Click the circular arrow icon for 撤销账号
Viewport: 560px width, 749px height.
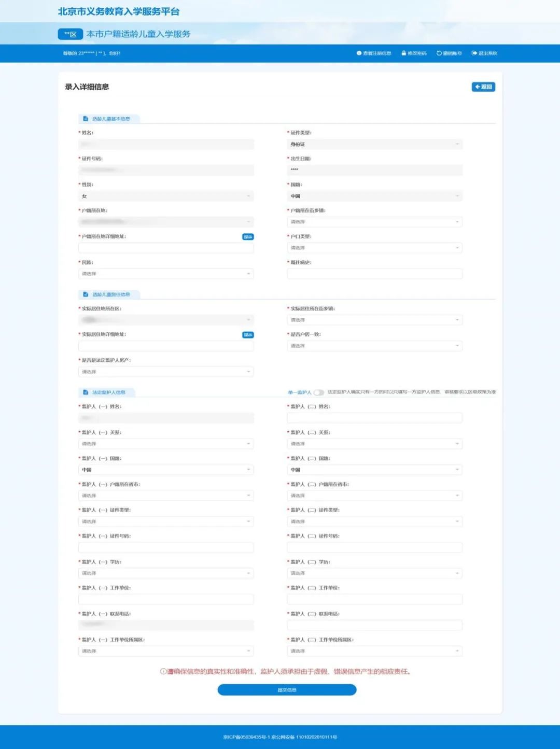pyautogui.click(x=439, y=53)
